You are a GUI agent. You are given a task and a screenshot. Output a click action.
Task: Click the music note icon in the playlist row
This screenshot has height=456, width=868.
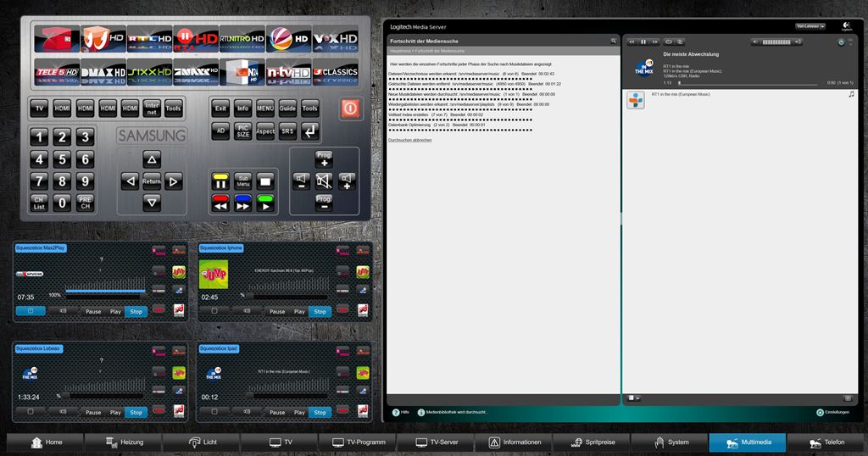click(x=851, y=95)
